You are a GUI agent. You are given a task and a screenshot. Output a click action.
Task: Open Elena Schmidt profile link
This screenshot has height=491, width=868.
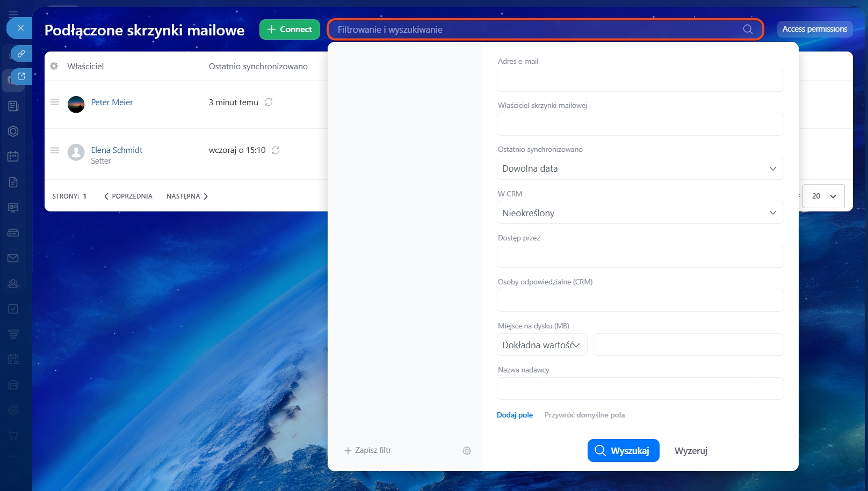click(x=117, y=150)
